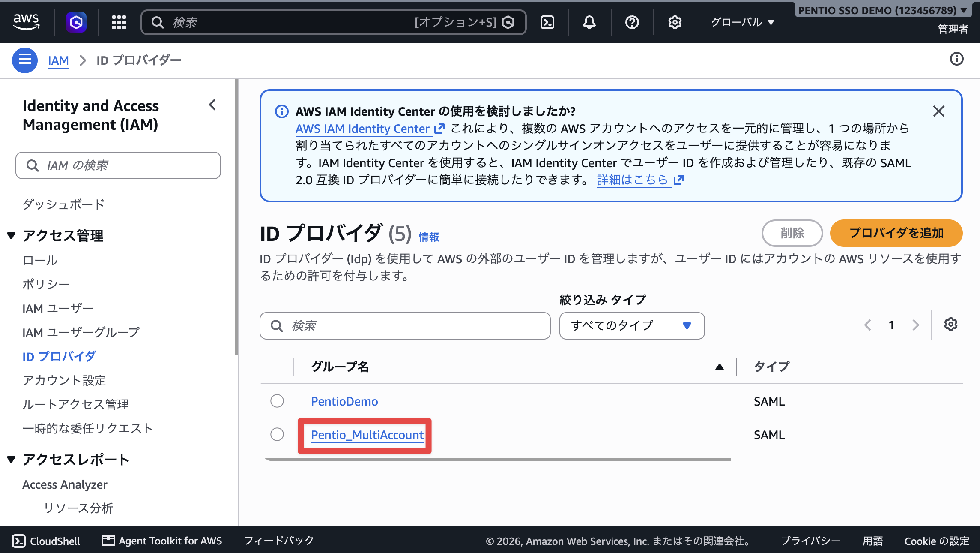Open Cookie の設定 in the footer

(937, 541)
